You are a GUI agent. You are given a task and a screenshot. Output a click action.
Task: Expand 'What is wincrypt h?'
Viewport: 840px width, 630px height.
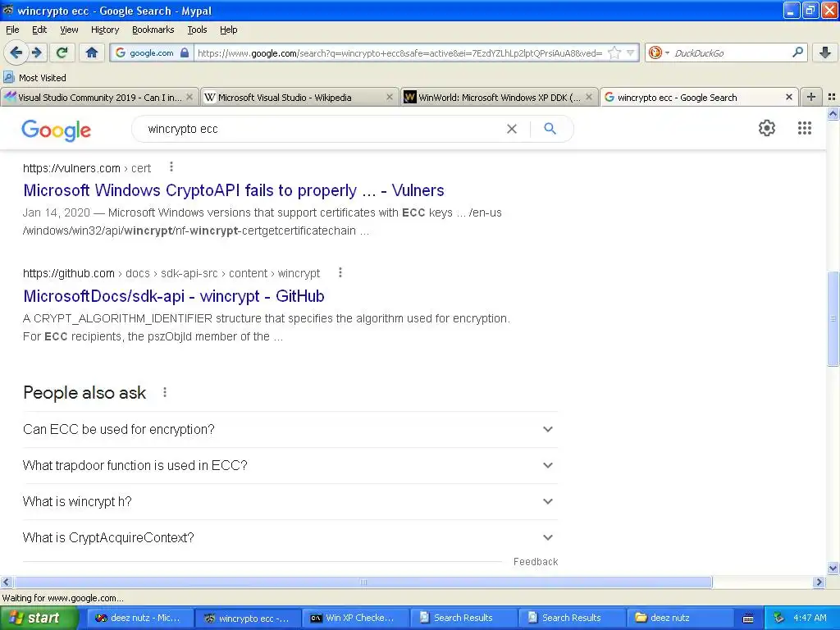point(290,502)
